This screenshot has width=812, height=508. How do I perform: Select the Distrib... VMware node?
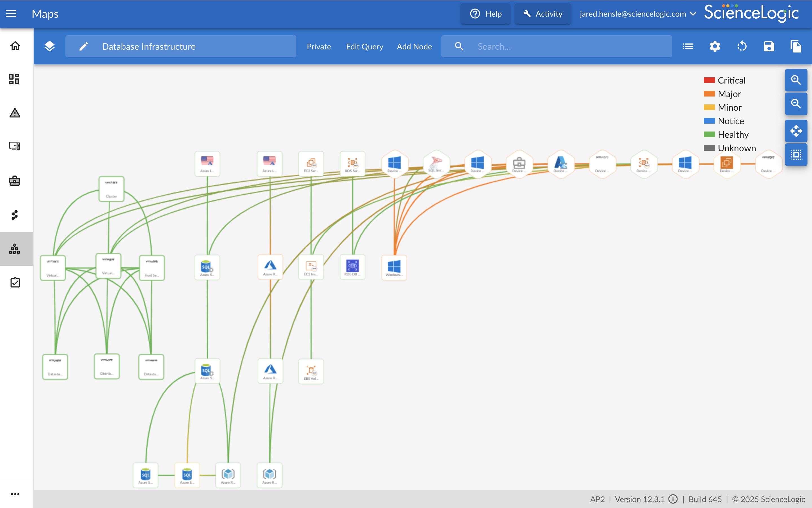[107, 366]
